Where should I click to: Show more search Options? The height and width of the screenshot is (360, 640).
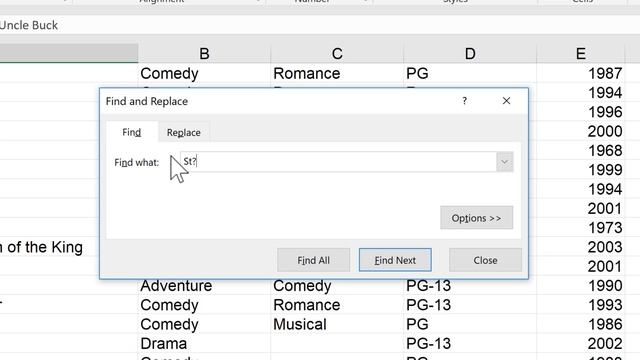pyautogui.click(x=476, y=218)
